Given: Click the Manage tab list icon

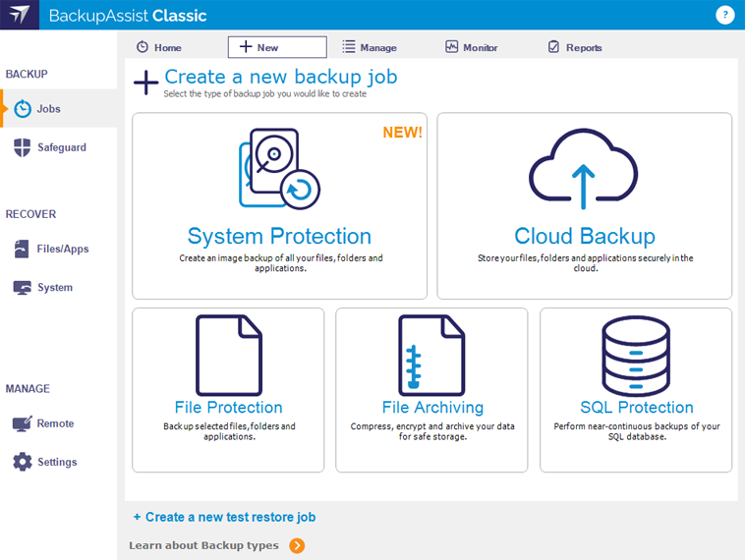Looking at the screenshot, I should (x=349, y=46).
